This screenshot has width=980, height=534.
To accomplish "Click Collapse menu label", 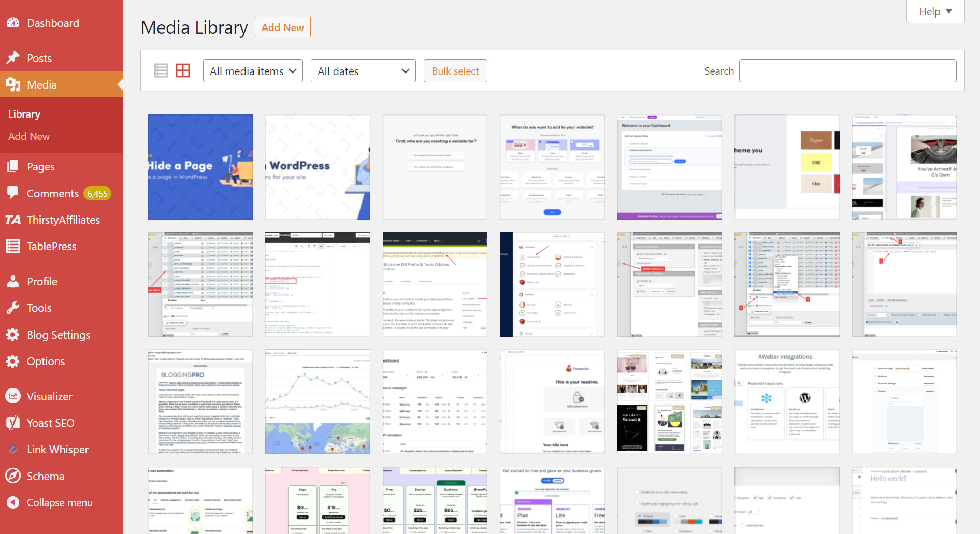I will [60, 502].
